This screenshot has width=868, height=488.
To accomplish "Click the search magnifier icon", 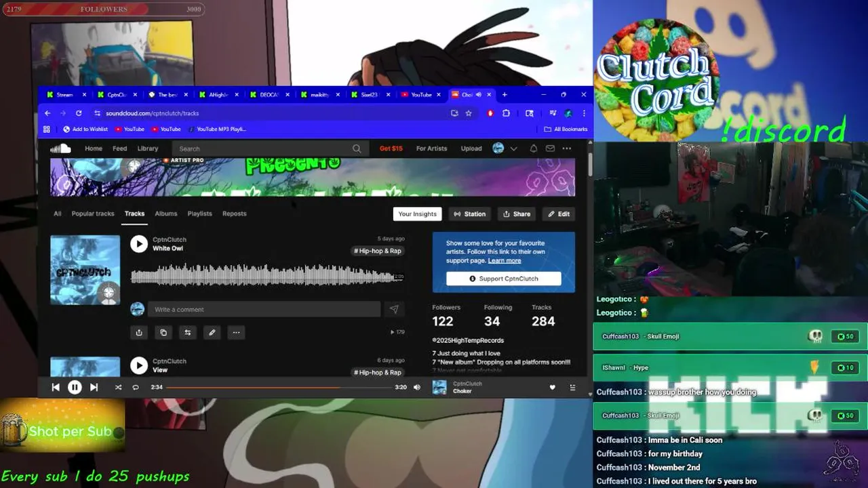I will click(x=357, y=148).
